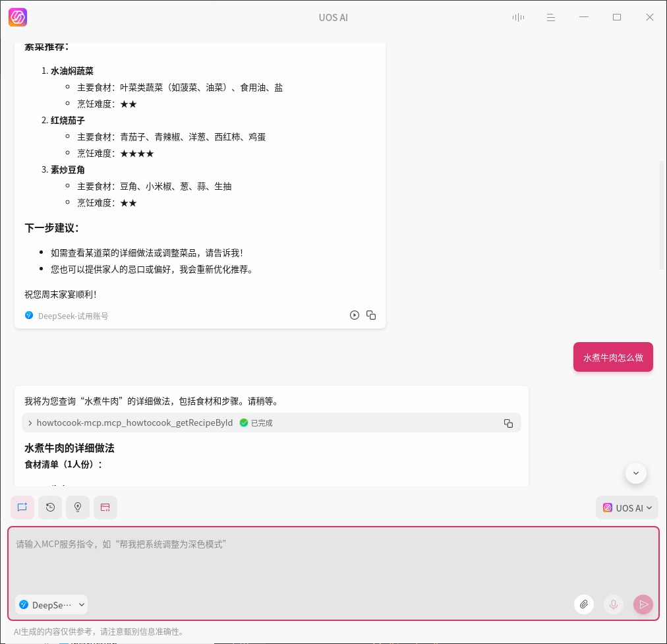
Task: Click the "水油焖蔬菜" dish name
Action: [x=72, y=71]
